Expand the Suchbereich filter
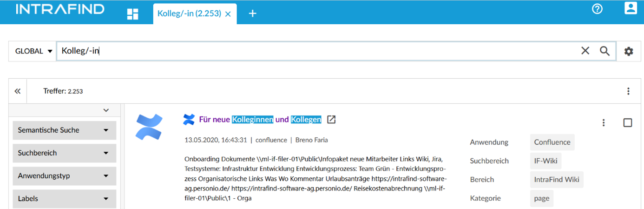The image size is (644, 209). 64,153
